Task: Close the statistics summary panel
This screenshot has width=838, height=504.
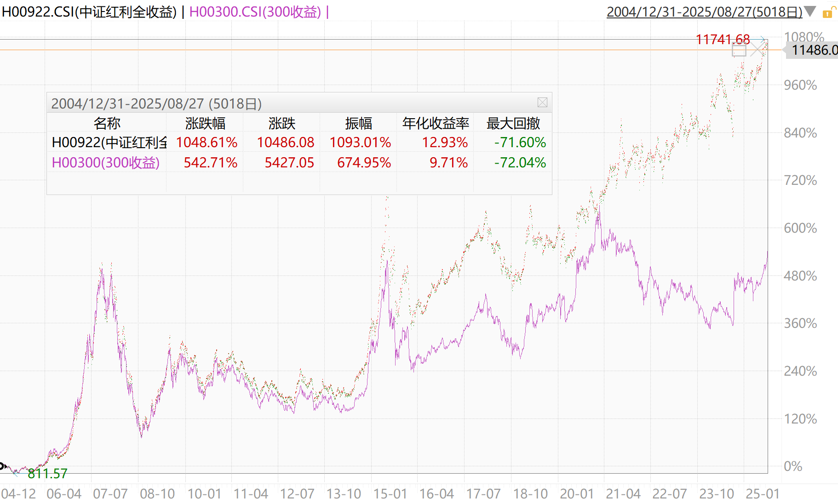Action: tap(542, 103)
